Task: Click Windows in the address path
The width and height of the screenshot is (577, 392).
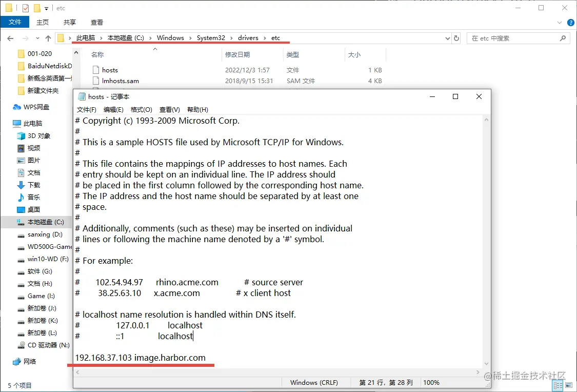Action: tap(170, 38)
